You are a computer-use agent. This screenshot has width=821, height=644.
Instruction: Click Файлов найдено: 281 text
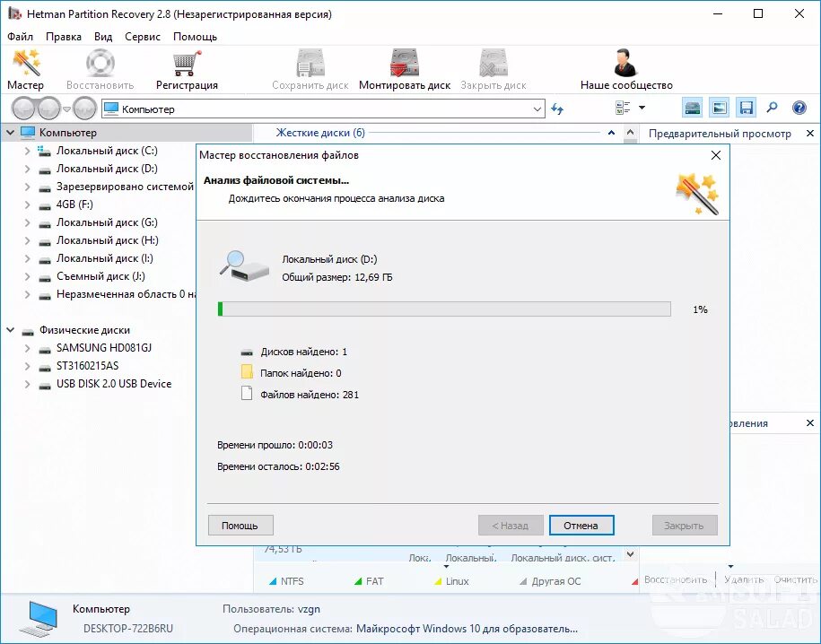[x=310, y=395]
